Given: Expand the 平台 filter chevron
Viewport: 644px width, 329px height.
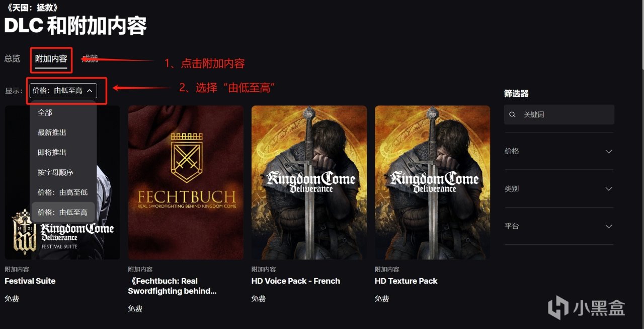Looking at the screenshot, I should coord(609,226).
